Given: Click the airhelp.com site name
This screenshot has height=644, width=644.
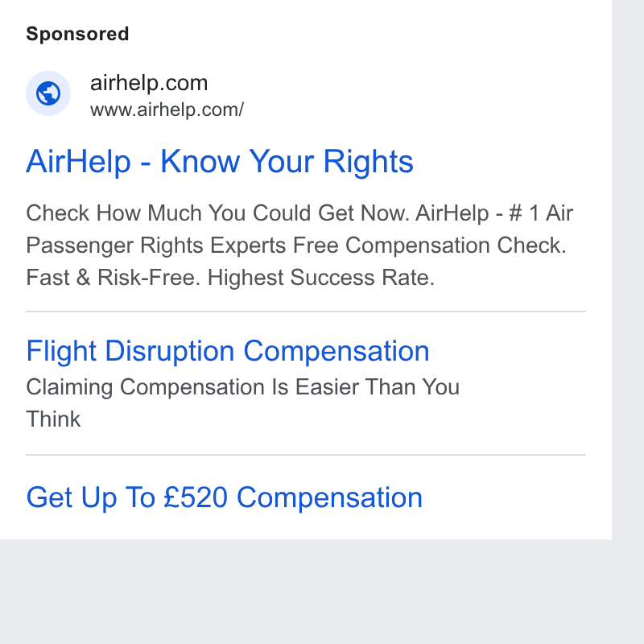Looking at the screenshot, I should click(149, 83).
